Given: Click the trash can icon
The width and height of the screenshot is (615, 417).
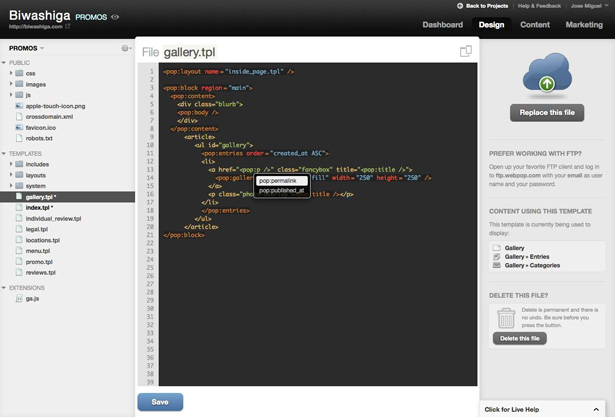Looking at the screenshot, I should point(506,318).
